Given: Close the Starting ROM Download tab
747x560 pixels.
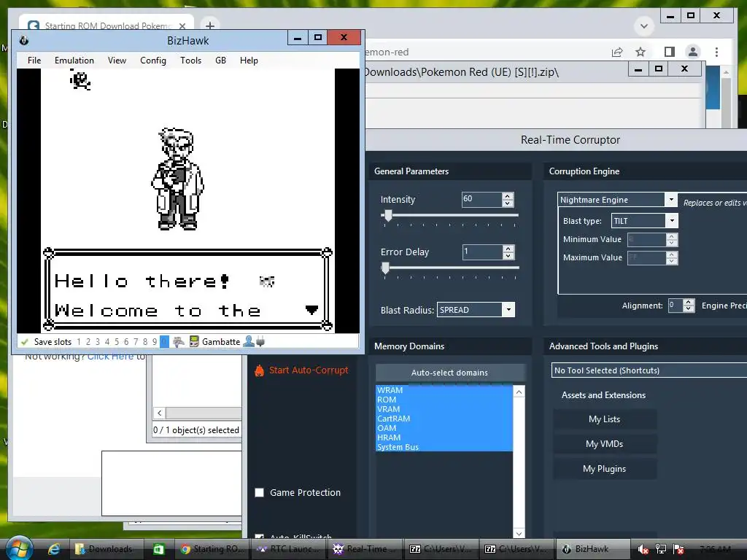Looking at the screenshot, I should click(x=182, y=26).
